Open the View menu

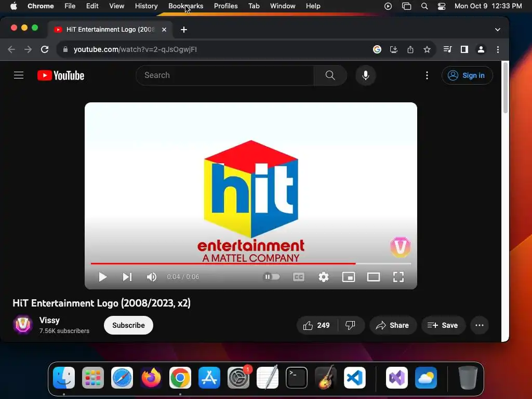[x=116, y=6]
